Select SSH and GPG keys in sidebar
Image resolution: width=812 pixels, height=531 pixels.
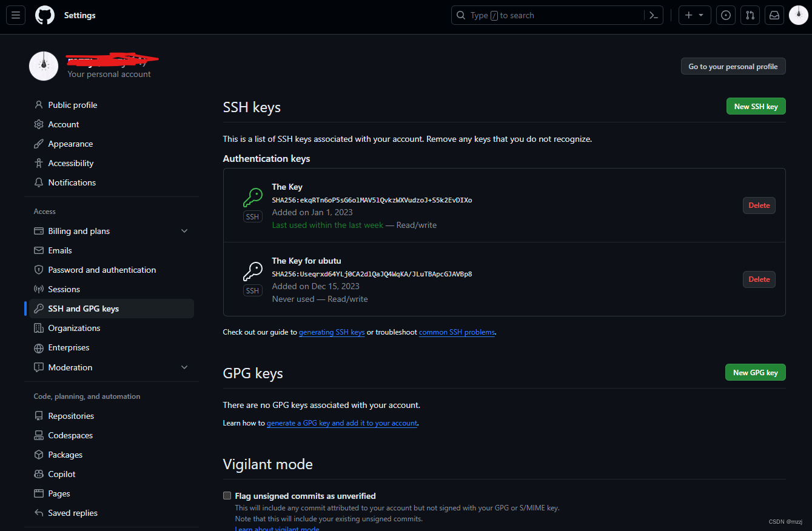(x=82, y=308)
